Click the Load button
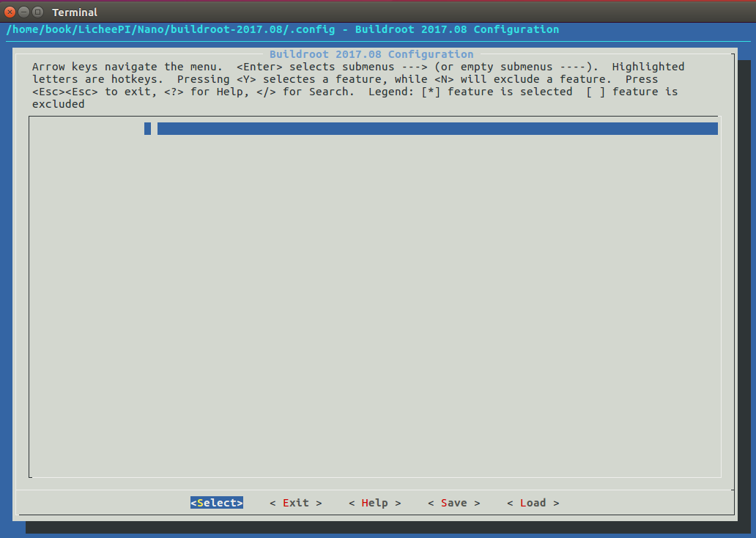 (533, 503)
